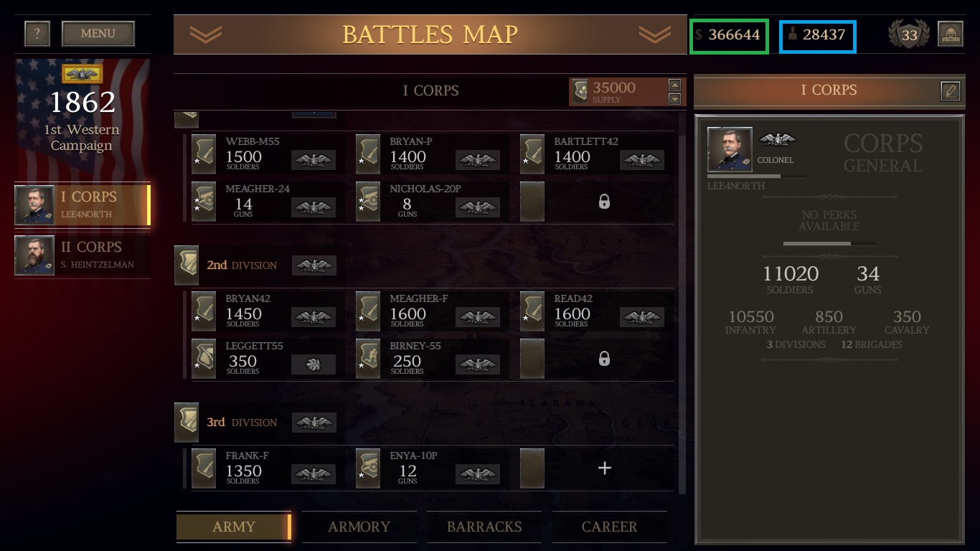This screenshot has width=980, height=551.
Task: Click the pencil rename icon for I Corps
Action: [x=950, y=90]
